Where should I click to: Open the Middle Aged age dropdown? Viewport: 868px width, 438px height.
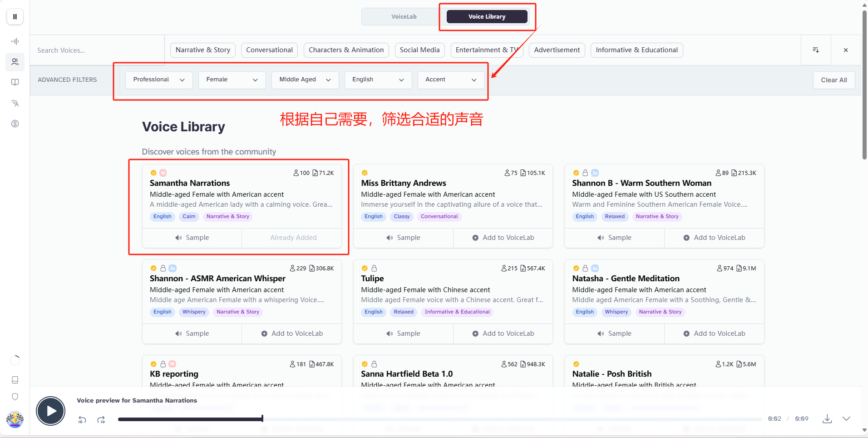point(305,80)
